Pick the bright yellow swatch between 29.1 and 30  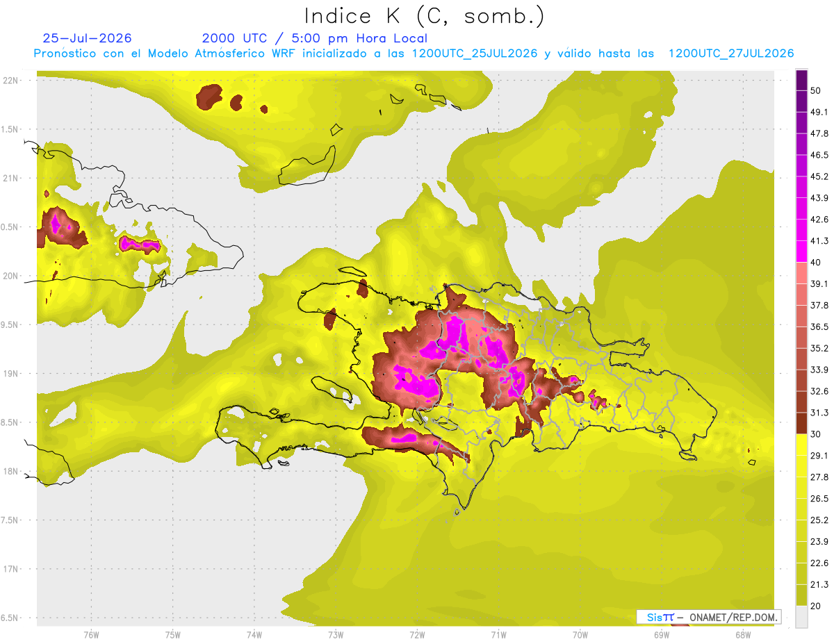[x=801, y=445]
